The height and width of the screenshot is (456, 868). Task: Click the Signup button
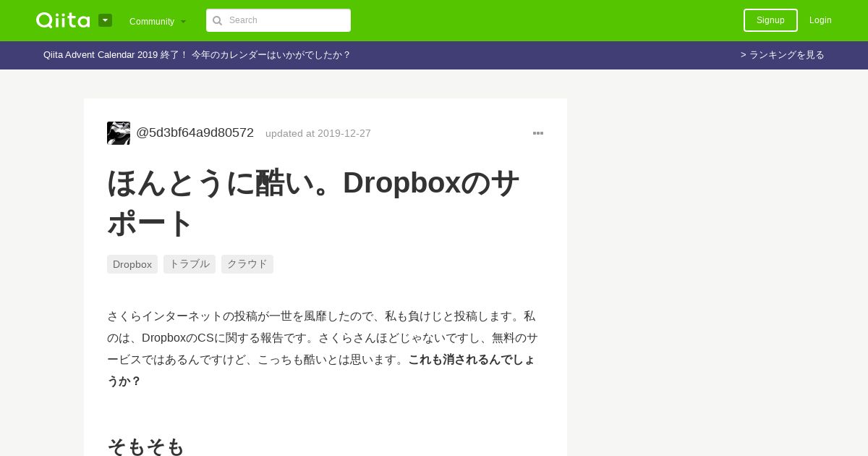click(770, 20)
